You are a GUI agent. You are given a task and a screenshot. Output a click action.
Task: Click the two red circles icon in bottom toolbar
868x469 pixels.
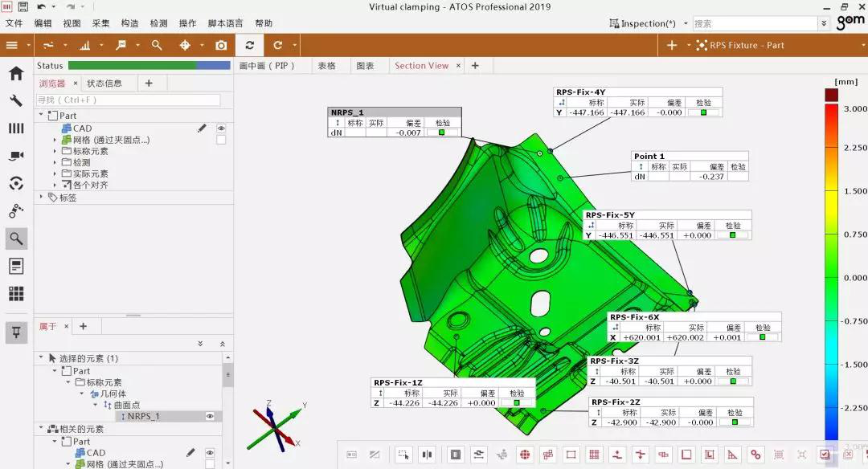click(755, 455)
